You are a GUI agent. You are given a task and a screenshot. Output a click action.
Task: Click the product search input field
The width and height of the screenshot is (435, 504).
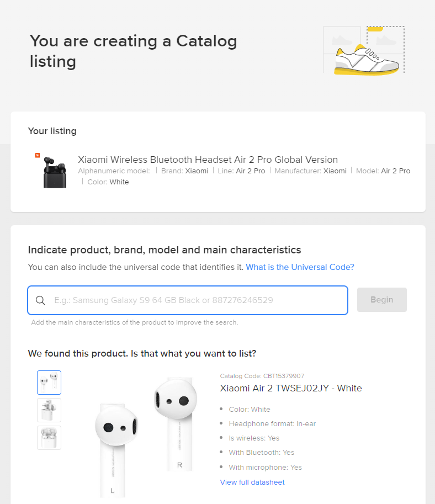[x=199, y=300]
